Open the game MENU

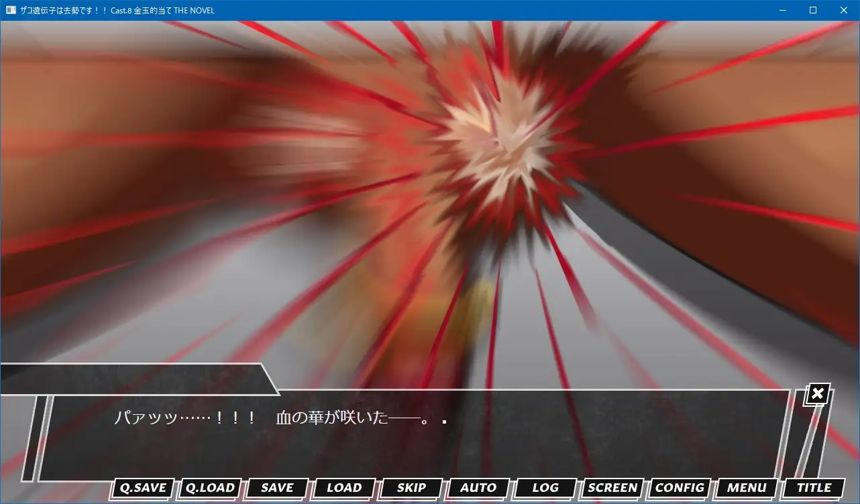tap(747, 488)
